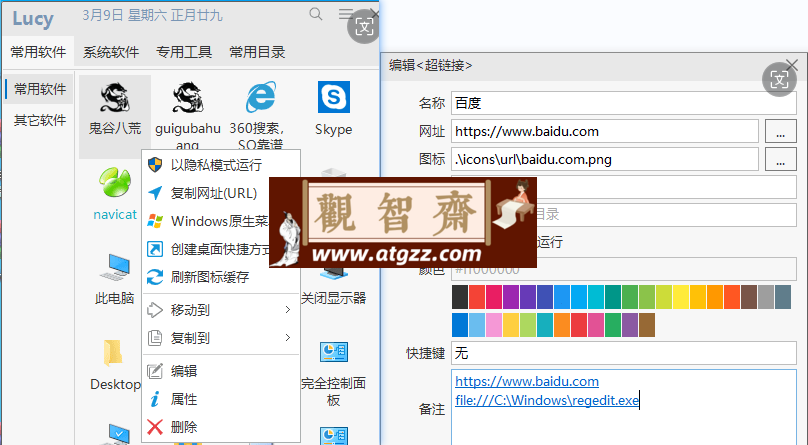Open the 此电脑 computer icon
The image size is (808, 445).
(x=115, y=266)
